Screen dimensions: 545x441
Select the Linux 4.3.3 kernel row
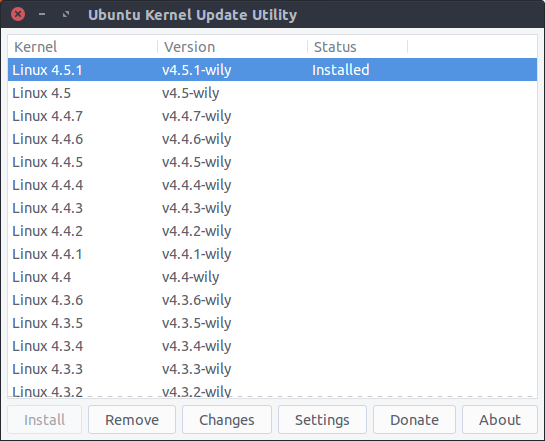272,369
